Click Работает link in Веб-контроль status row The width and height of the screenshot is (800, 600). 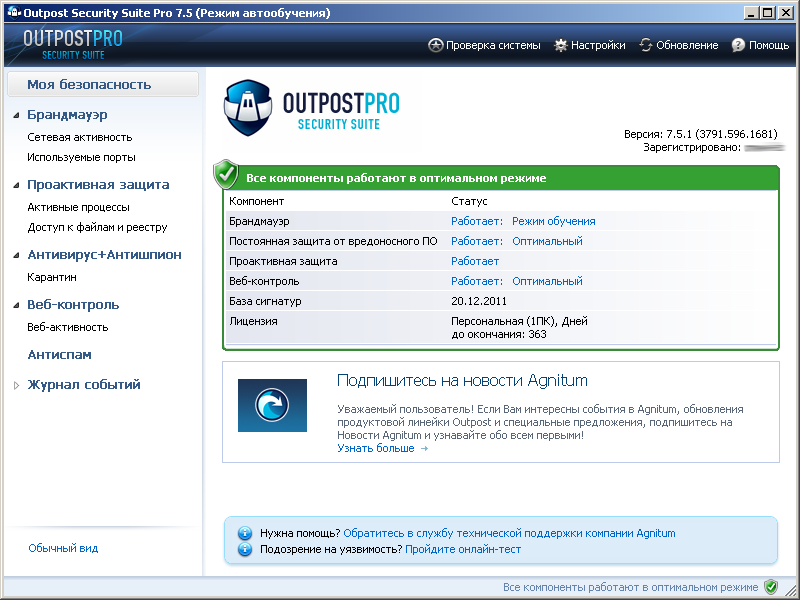point(477,281)
